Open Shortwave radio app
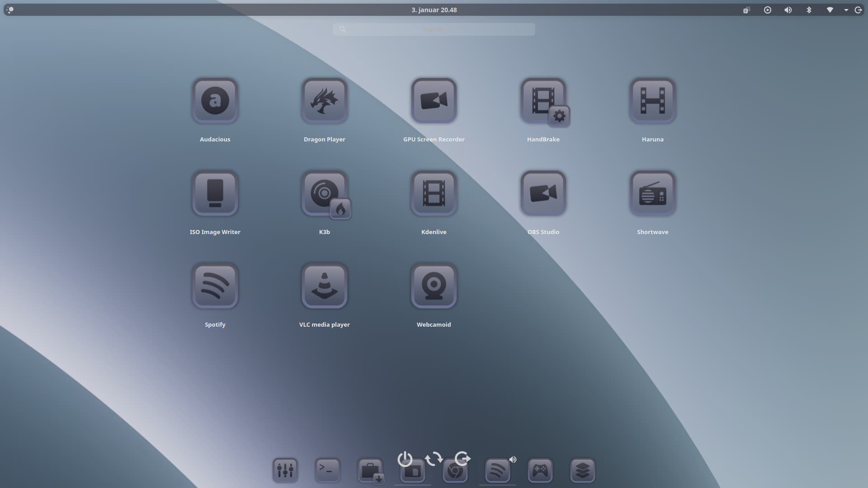 652,193
